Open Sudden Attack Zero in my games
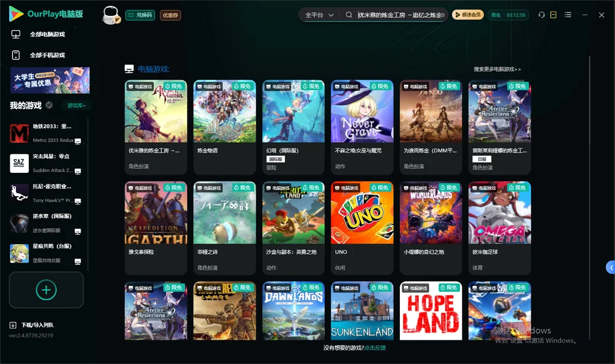This screenshot has height=364, width=615. tap(46, 163)
